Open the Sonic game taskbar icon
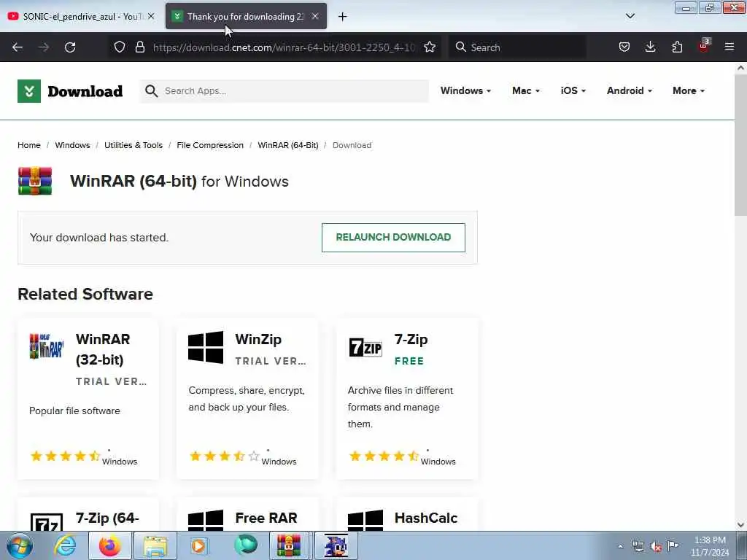 click(336, 545)
